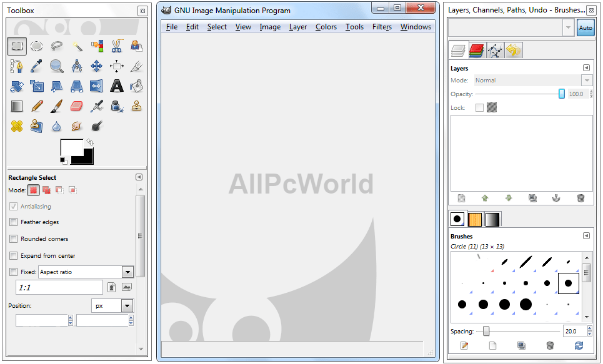Select the Rotate tool
The height and width of the screenshot is (364, 603).
[x=16, y=86]
